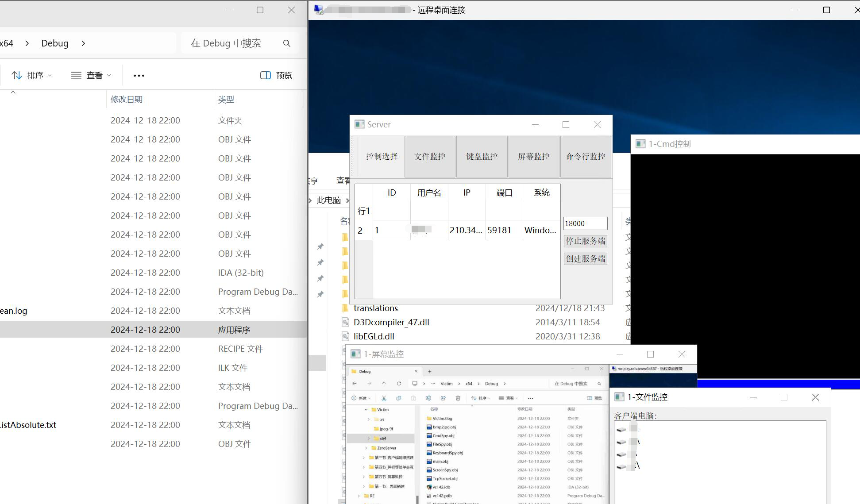Click the KeyboardSpy.obj file icon in 屏幕监控 view
This screenshot has width=860, height=504.
click(x=429, y=453)
